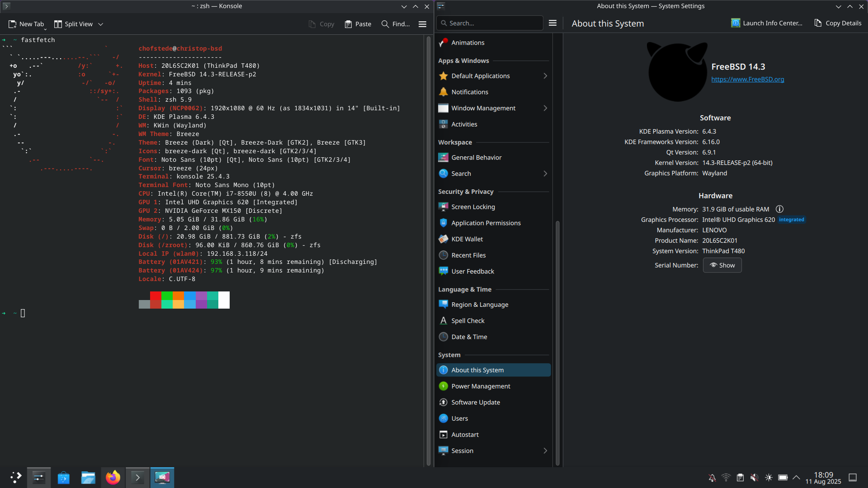This screenshot has width=868, height=488.
Task: Click the memory info circle icon
Action: (x=779, y=209)
